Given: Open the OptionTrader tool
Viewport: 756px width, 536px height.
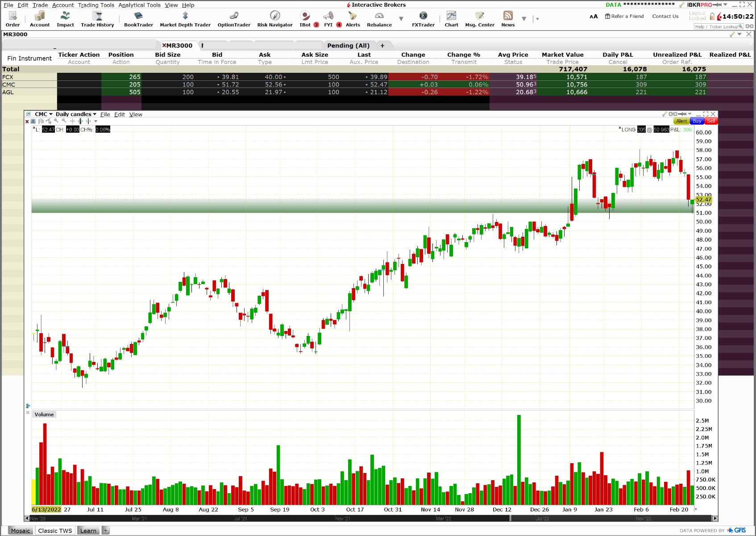Looking at the screenshot, I should pos(234,19).
